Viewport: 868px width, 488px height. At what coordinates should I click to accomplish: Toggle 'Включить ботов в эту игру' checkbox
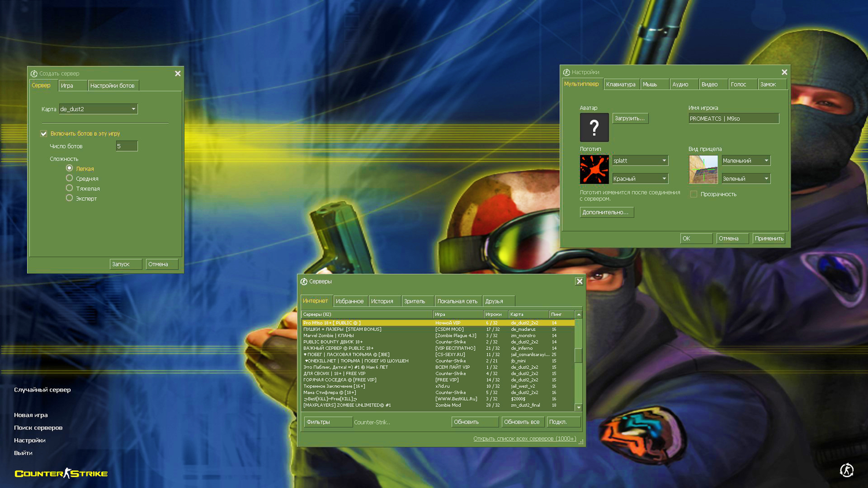44,134
